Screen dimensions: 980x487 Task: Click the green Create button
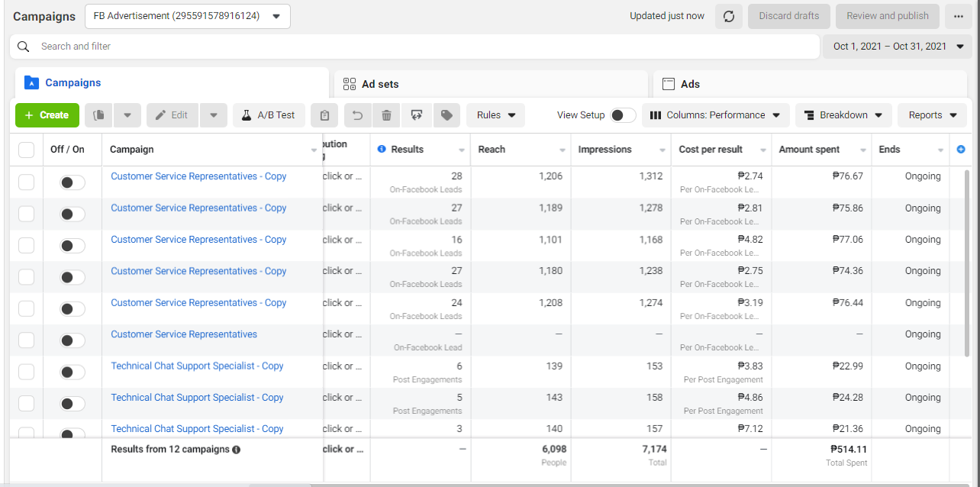coord(47,115)
